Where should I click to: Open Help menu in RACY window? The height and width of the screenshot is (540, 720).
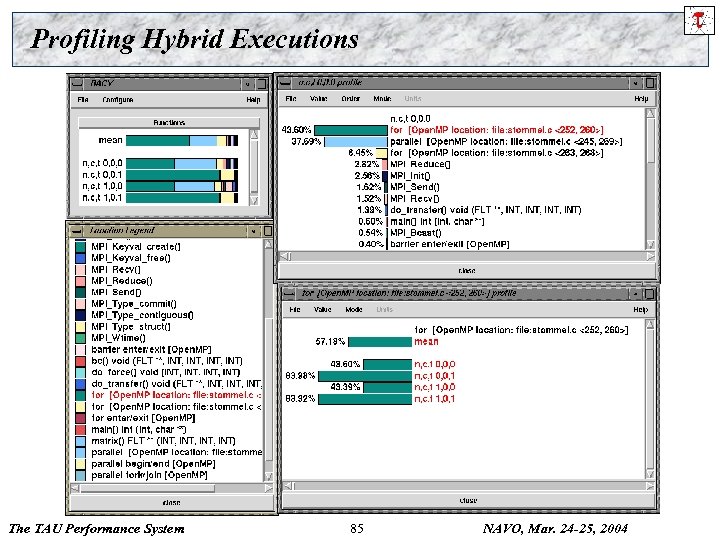(253, 99)
